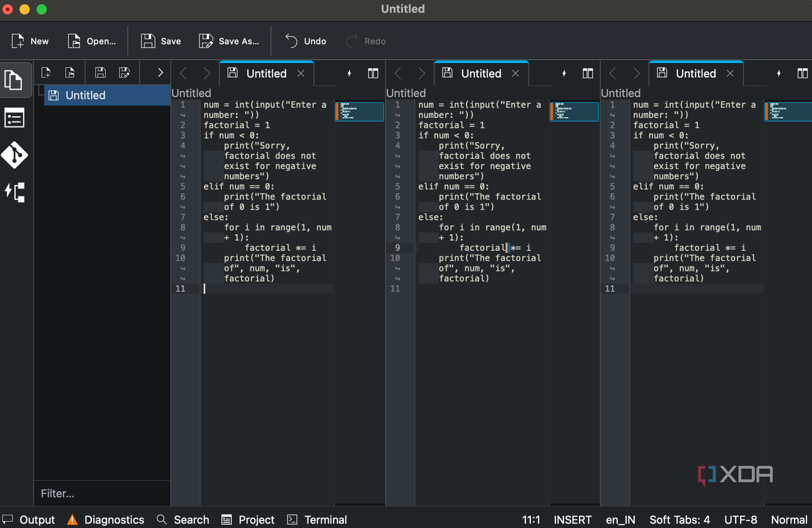The image size is (812, 528).
Task: Open the Git sidebar panel icon
Action: [15, 155]
